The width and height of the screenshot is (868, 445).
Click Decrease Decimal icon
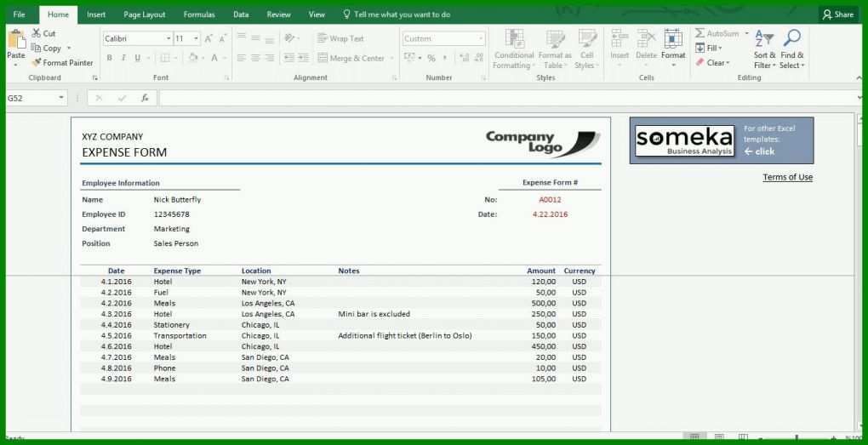[477, 58]
